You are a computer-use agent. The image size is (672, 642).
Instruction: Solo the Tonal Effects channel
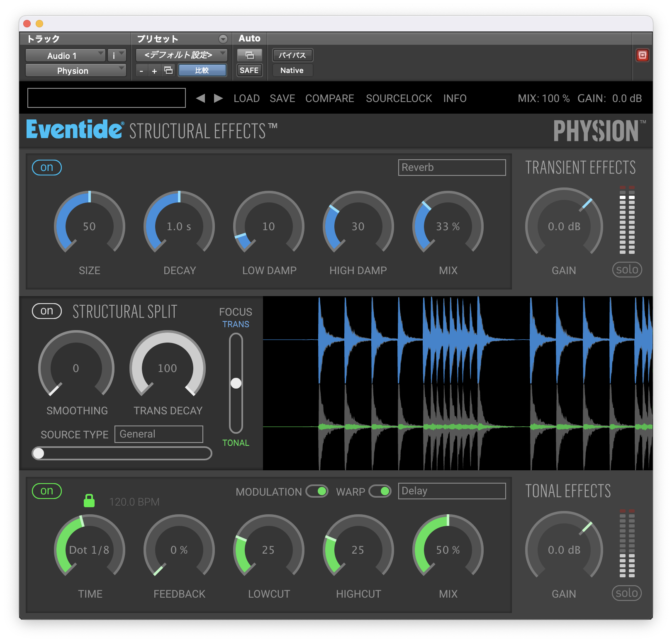click(x=627, y=593)
